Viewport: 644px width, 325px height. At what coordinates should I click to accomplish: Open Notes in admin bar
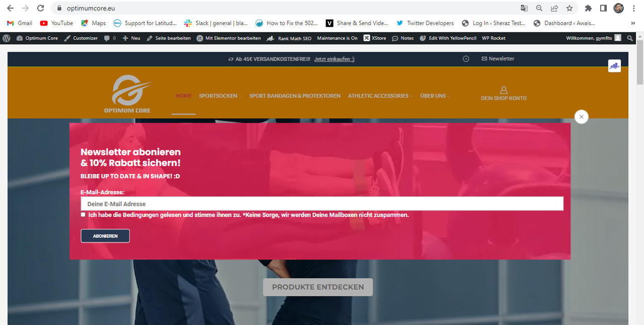click(403, 38)
